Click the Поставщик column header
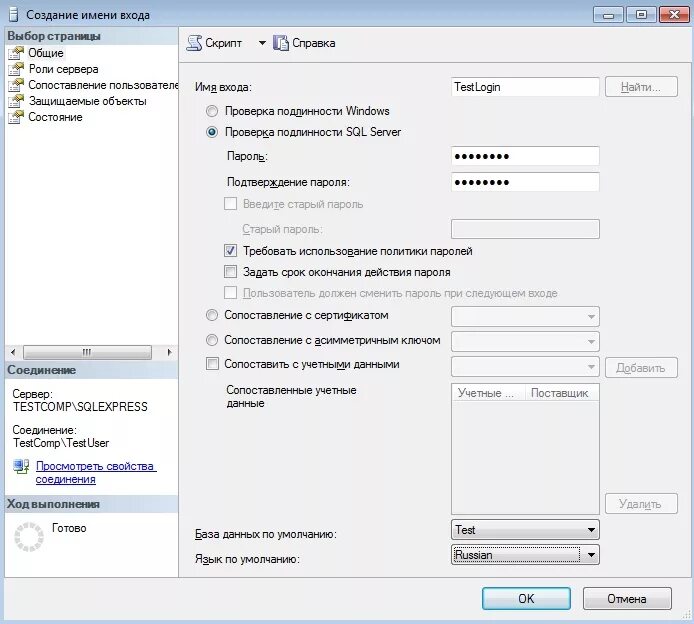This screenshot has height=624, width=694. click(x=562, y=393)
